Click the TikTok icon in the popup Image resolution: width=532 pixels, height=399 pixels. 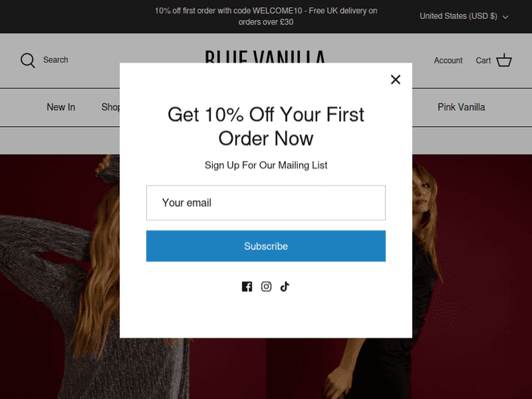pos(285,286)
